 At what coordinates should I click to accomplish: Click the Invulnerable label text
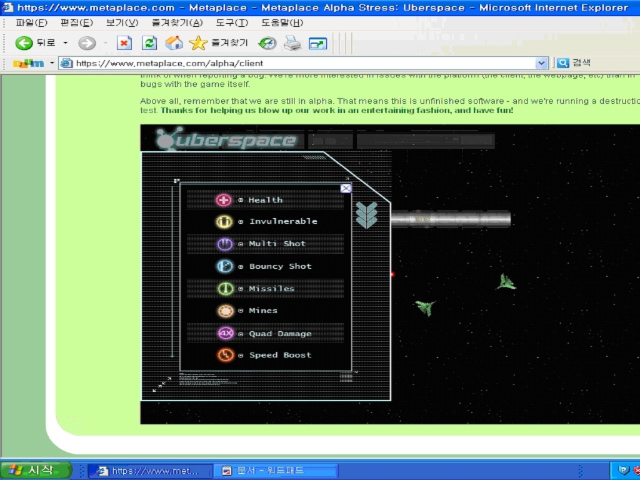click(283, 222)
